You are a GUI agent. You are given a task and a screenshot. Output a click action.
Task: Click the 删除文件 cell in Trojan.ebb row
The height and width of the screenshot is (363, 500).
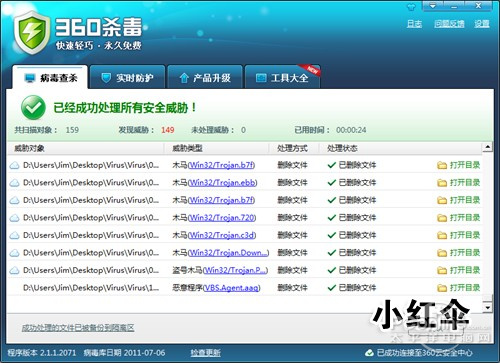click(x=292, y=183)
